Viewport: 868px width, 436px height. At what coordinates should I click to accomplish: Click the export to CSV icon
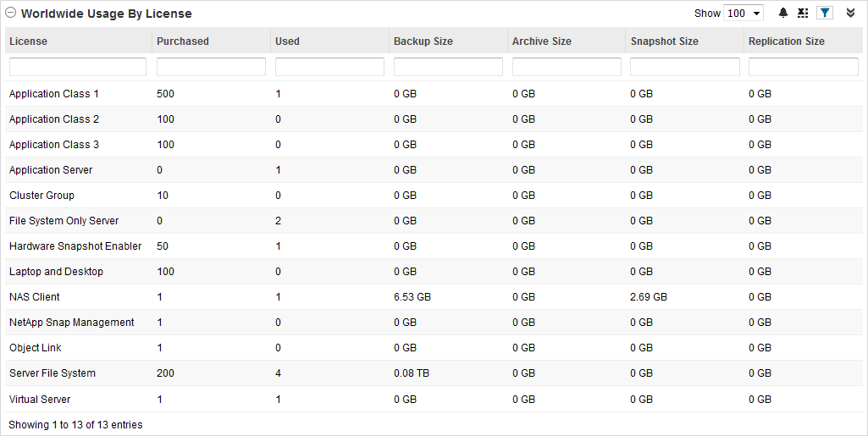click(x=803, y=14)
